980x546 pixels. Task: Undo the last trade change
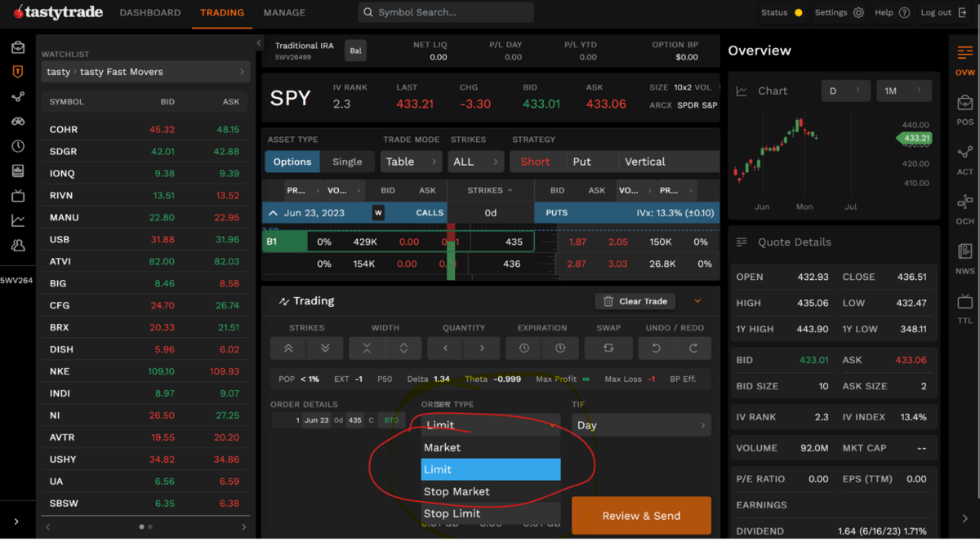tap(656, 348)
